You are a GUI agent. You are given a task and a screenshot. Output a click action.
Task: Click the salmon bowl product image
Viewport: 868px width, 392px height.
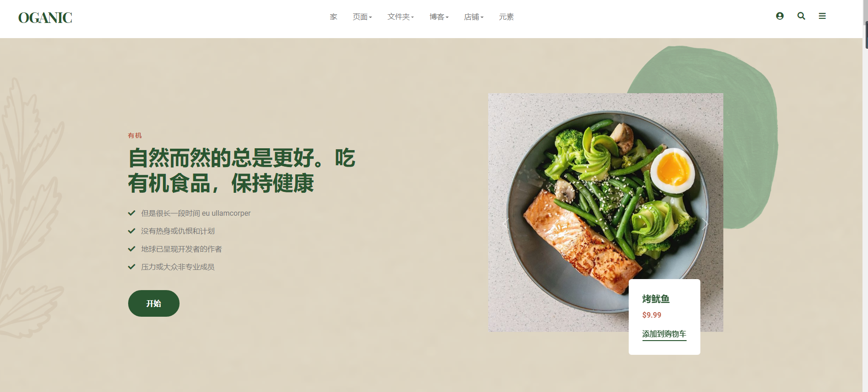tap(605, 212)
